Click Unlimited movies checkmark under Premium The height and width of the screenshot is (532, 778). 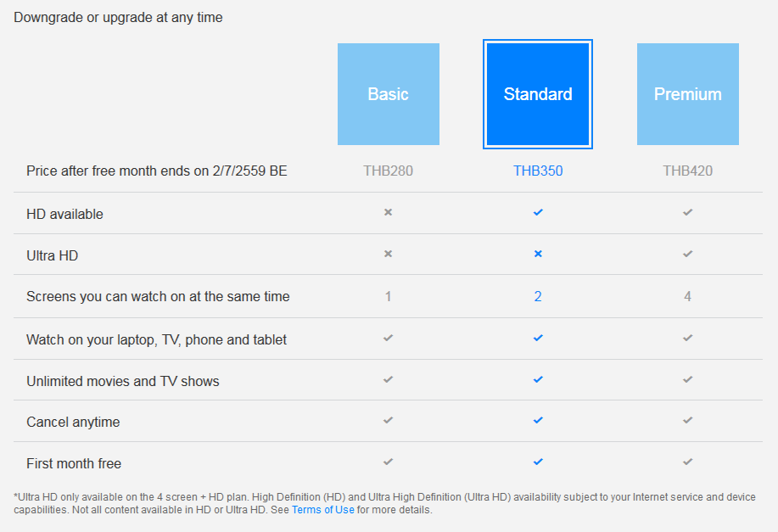pos(687,380)
